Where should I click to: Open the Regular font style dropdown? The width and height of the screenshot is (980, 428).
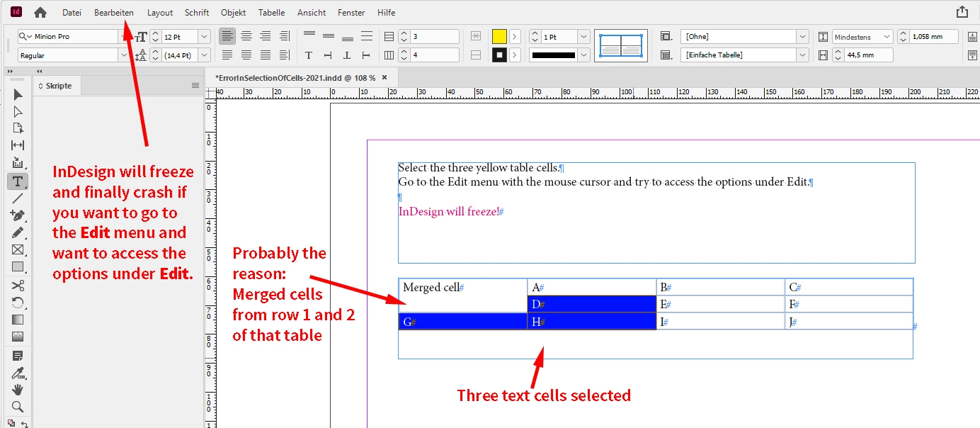(125, 55)
